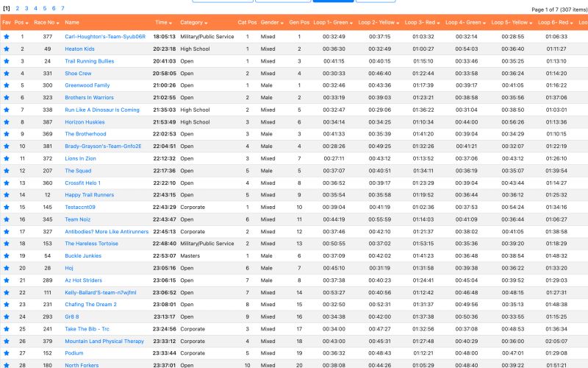The width and height of the screenshot is (588, 368).
Task: Toggle favorite star for Trail Running Bullies
Action: 7,61
